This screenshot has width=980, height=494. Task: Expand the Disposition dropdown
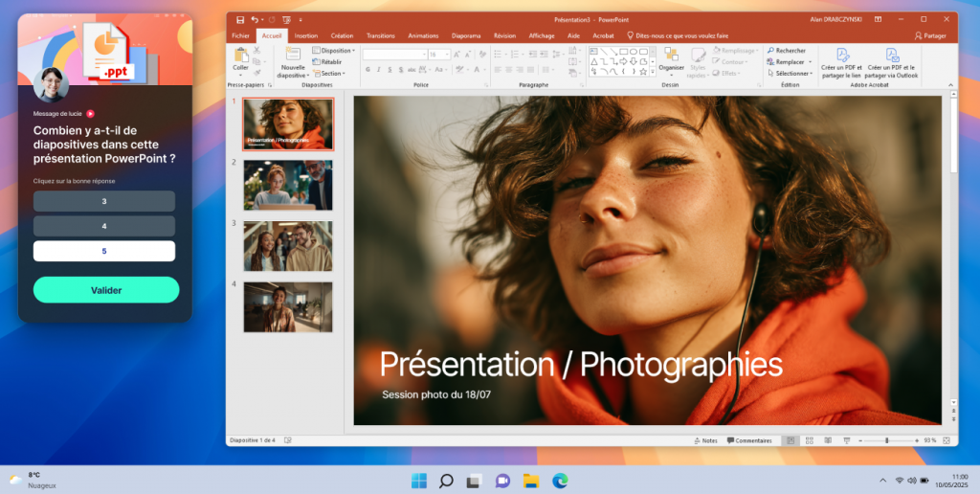click(337, 51)
